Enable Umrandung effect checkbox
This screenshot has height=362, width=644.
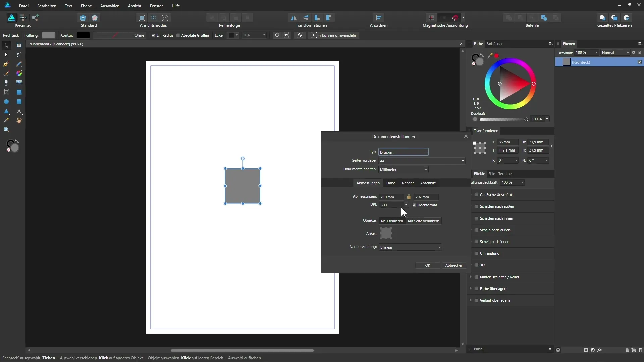[x=476, y=253]
